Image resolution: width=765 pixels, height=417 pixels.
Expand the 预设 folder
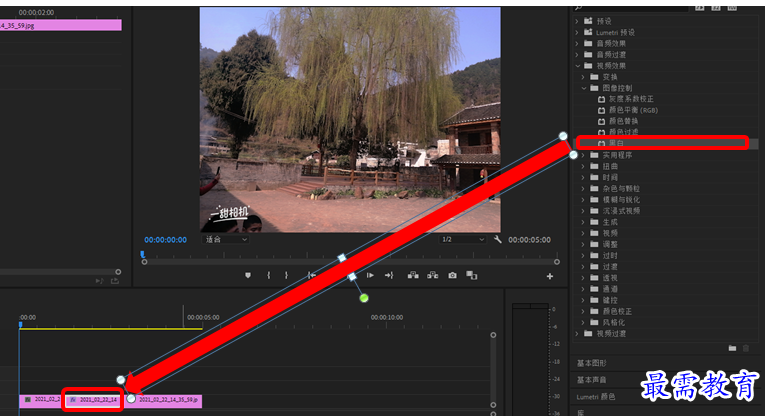click(577, 21)
